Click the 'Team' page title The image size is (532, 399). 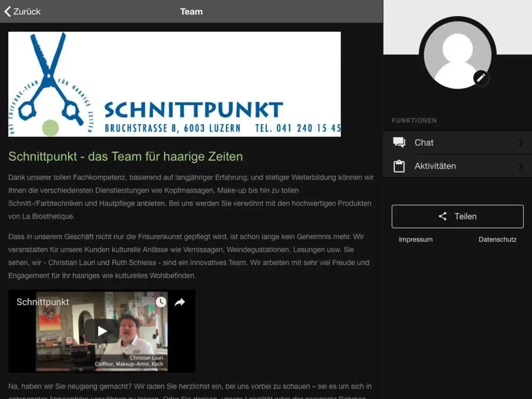(192, 12)
